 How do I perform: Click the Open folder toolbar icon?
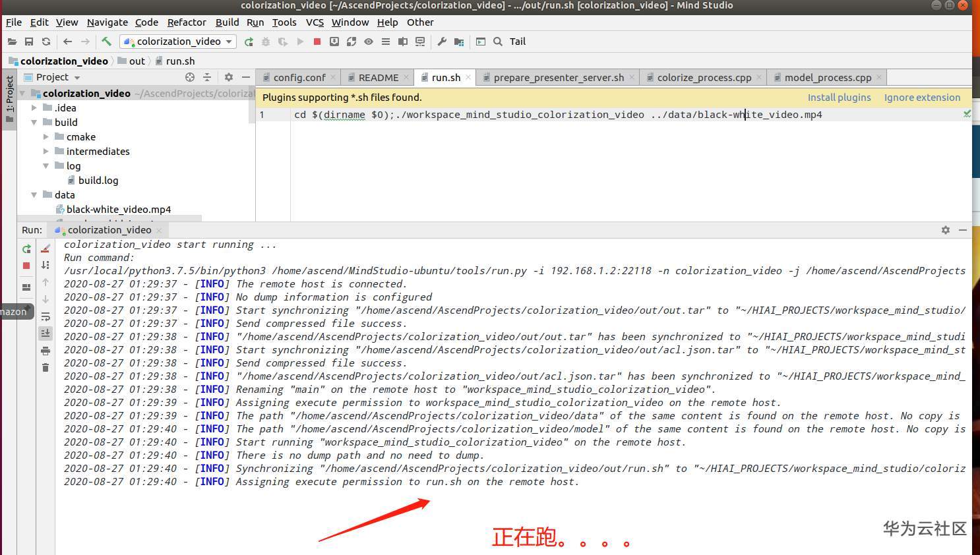12,42
